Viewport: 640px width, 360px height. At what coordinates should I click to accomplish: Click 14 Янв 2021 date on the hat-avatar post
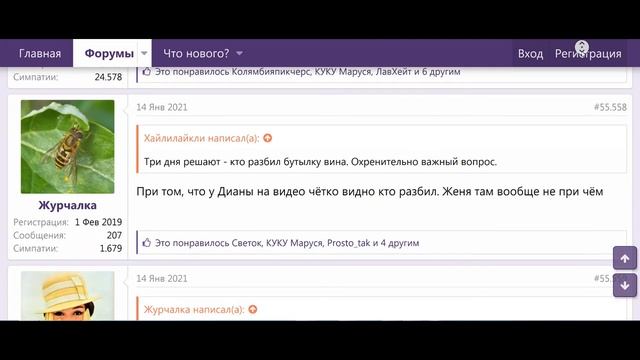(162, 278)
